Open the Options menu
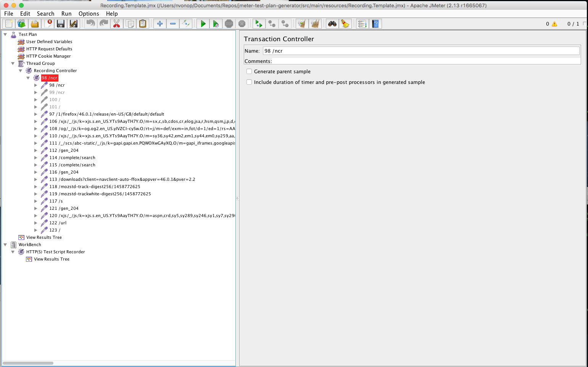 pos(89,14)
